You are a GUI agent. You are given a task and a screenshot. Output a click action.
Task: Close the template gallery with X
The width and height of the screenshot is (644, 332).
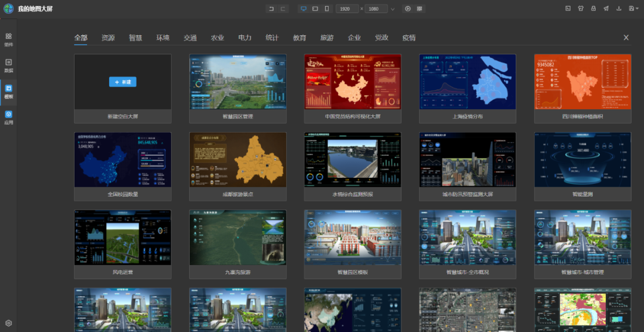click(626, 38)
